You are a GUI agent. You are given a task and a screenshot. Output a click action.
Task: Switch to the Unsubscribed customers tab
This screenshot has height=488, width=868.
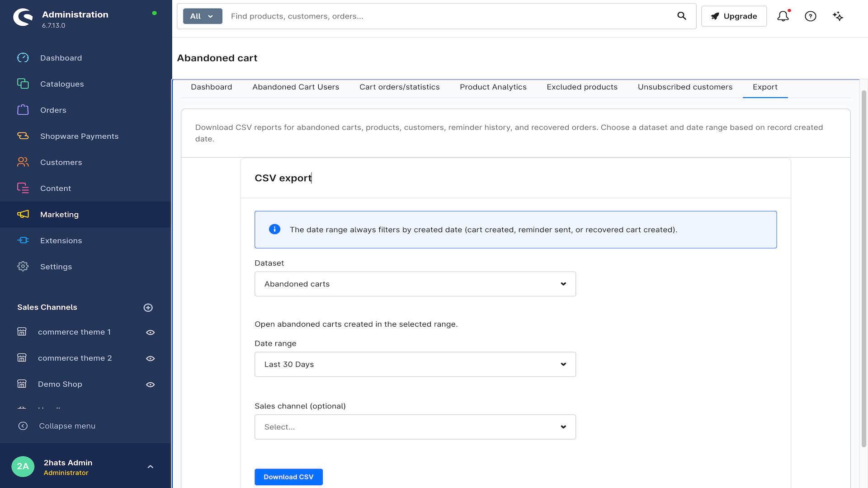(685, 87)
